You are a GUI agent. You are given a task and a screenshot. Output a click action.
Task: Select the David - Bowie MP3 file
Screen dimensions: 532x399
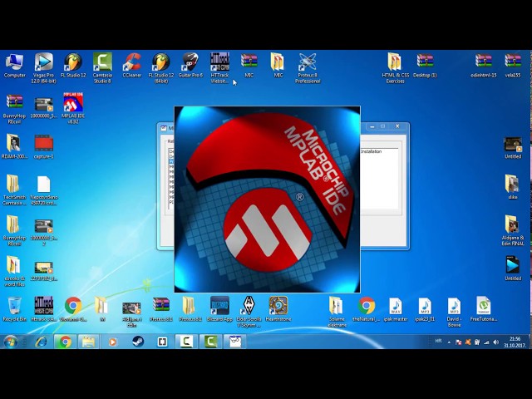click(454, 312)
